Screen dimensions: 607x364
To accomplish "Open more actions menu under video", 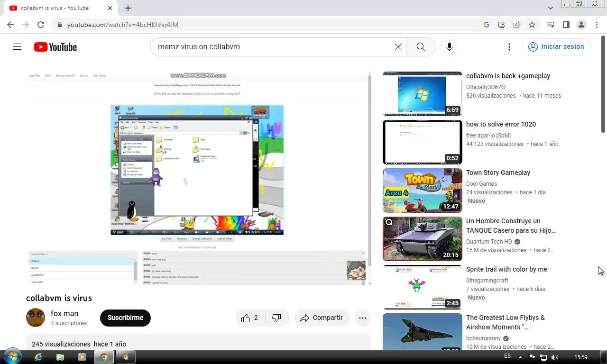I will pos(363,318).
